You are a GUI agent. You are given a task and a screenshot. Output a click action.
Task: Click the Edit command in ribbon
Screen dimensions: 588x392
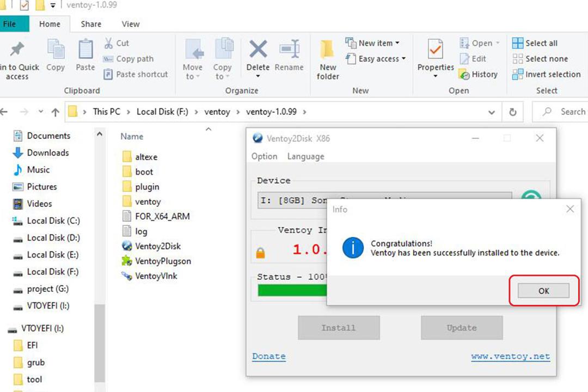tap(473, 59)
